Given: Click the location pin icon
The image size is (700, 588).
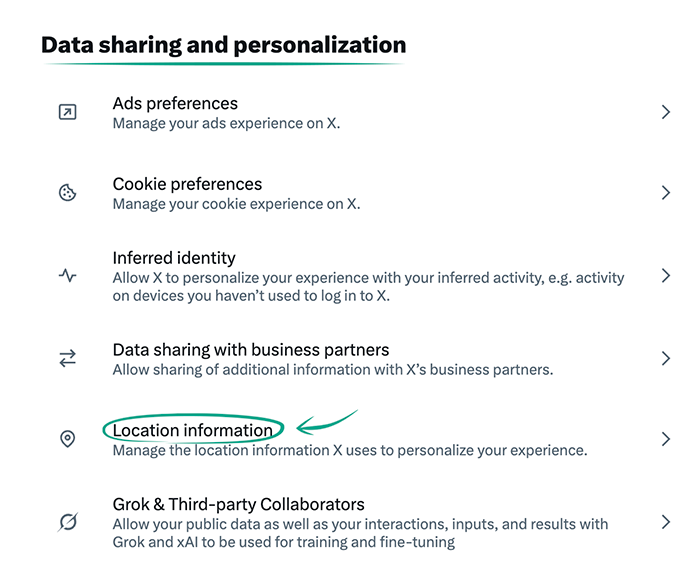Looking at the screenshot, I should coord(67,439).
